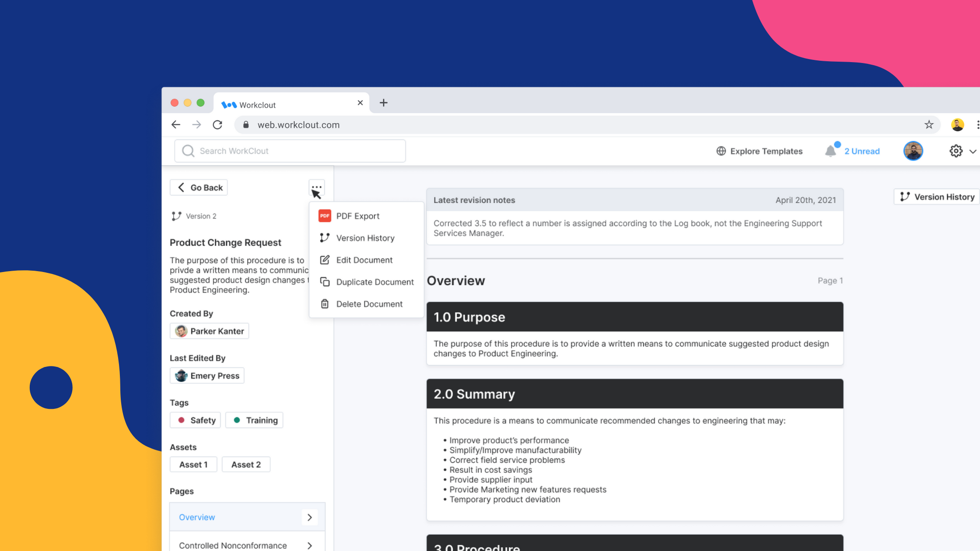Toggle the Safety tag
Viewport: 980px width, 551px height.
(x=195, y=420)
